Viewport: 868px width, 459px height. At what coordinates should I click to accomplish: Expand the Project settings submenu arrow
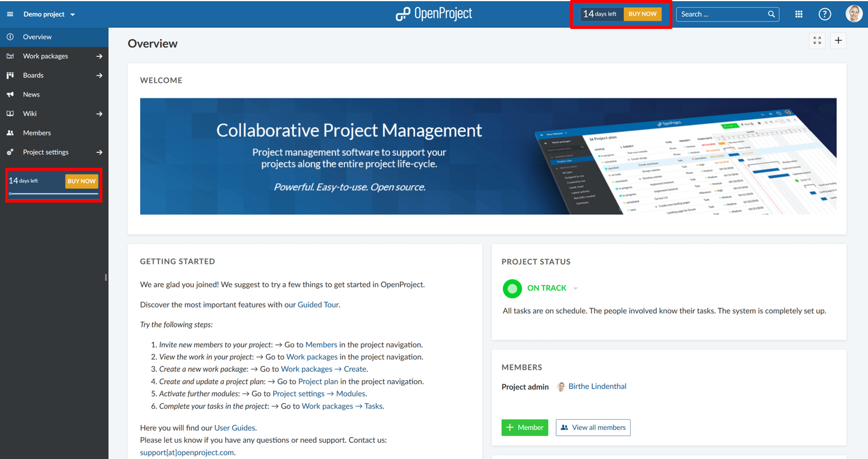tap(99, 152)
